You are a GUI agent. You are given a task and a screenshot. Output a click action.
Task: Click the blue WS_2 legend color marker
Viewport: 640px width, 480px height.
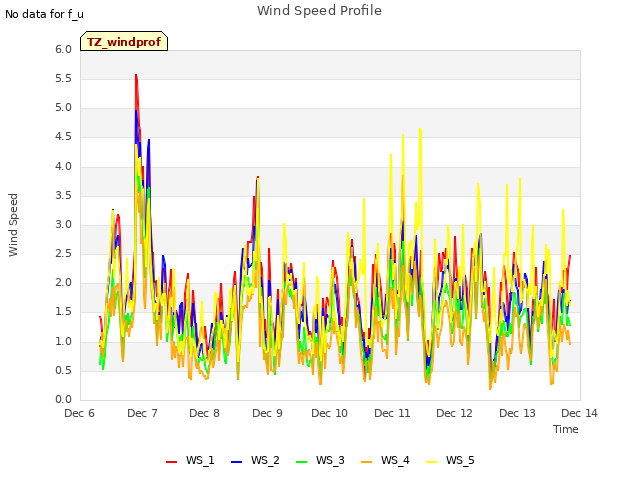pyautogui.click(x=237, y=462)
